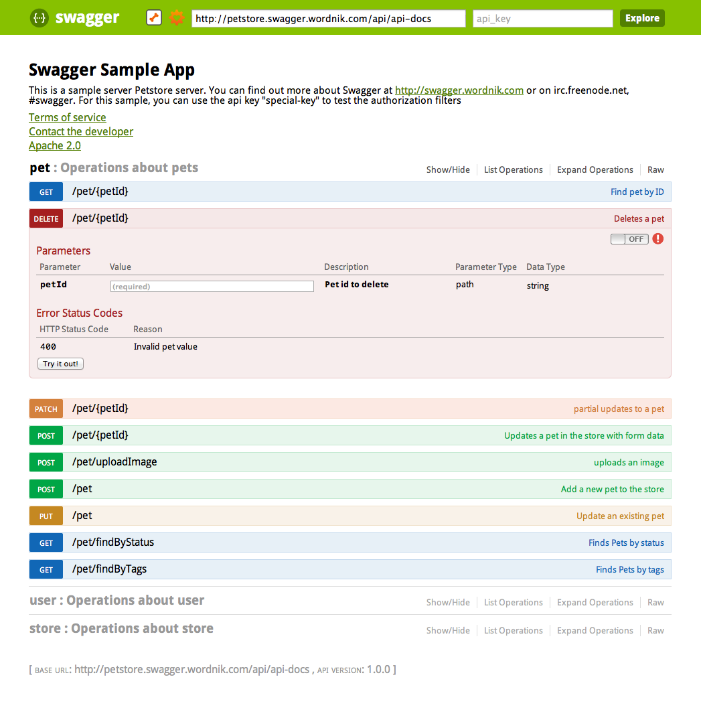The width and height of the screenshot is (701, 728).
Task: Click the 'Invalid pet value' reason text
Action: tap(165, 347)
